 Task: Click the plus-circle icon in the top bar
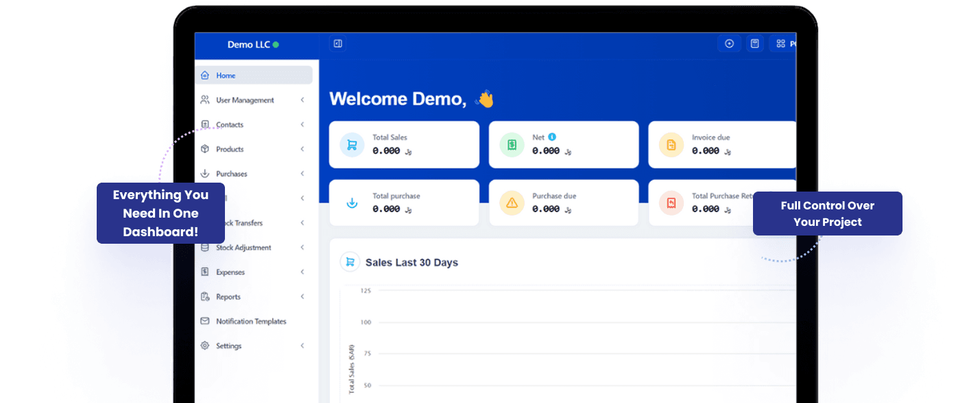pyautogui.click(x=729, y=44)
